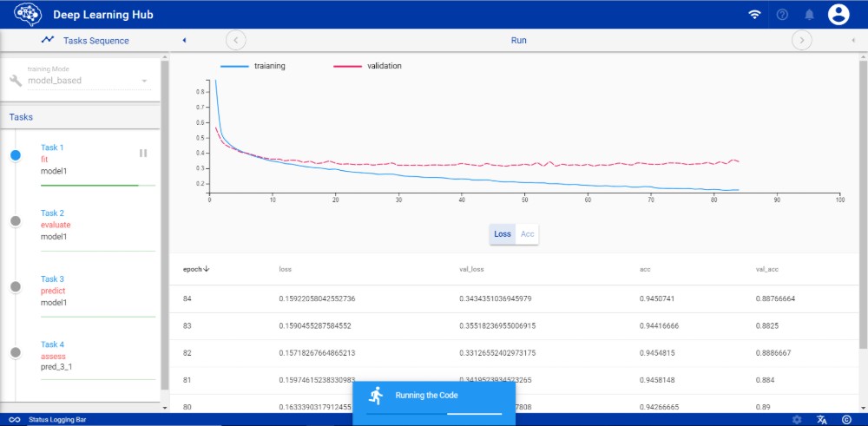Click the copyright icon in status bar
The image size is (868, 426).
(846, 420)
